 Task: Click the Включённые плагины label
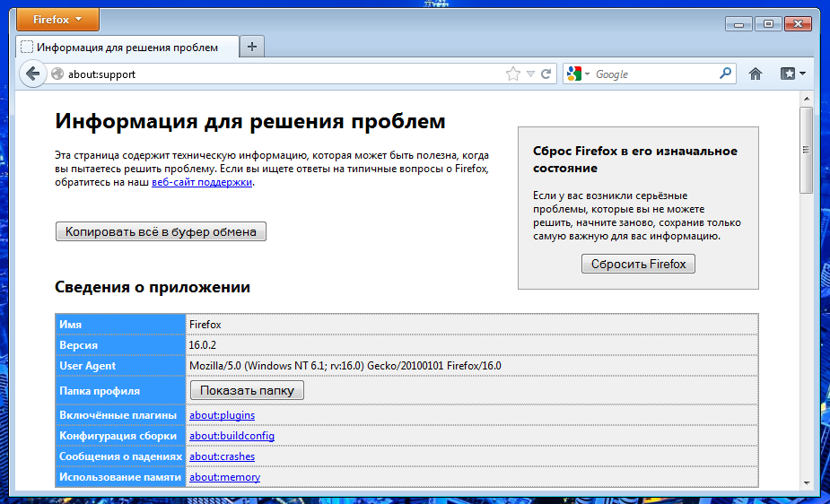coord(118,415)
